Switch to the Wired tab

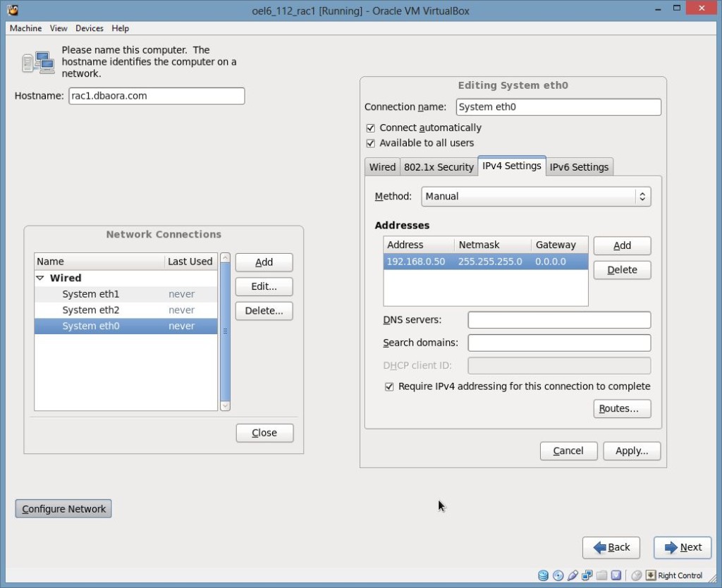click(382, 167)
